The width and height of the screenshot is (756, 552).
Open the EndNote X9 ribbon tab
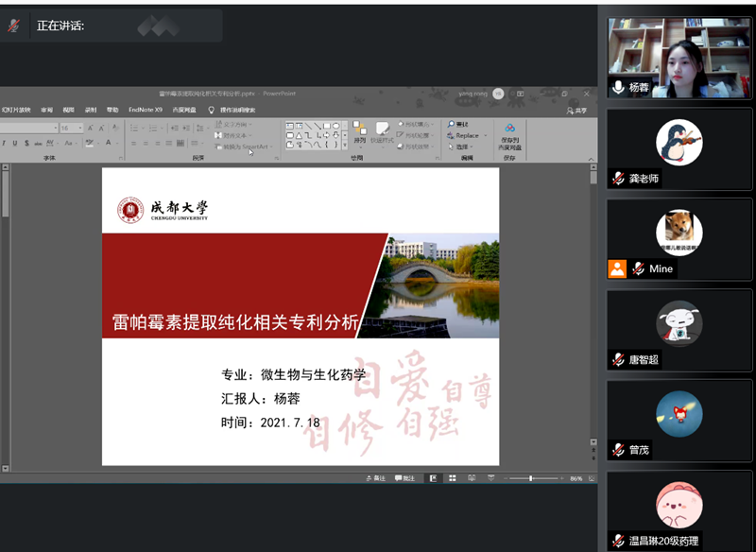coord(146,110)
